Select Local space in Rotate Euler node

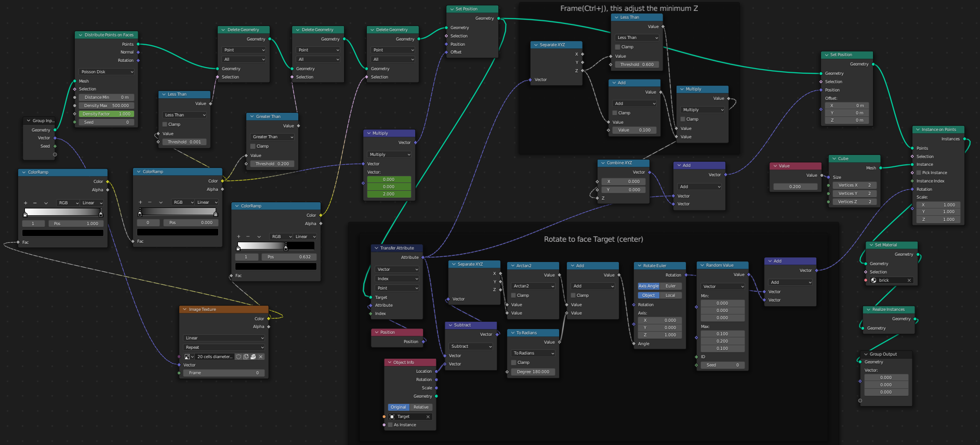[x=670, y=295]
